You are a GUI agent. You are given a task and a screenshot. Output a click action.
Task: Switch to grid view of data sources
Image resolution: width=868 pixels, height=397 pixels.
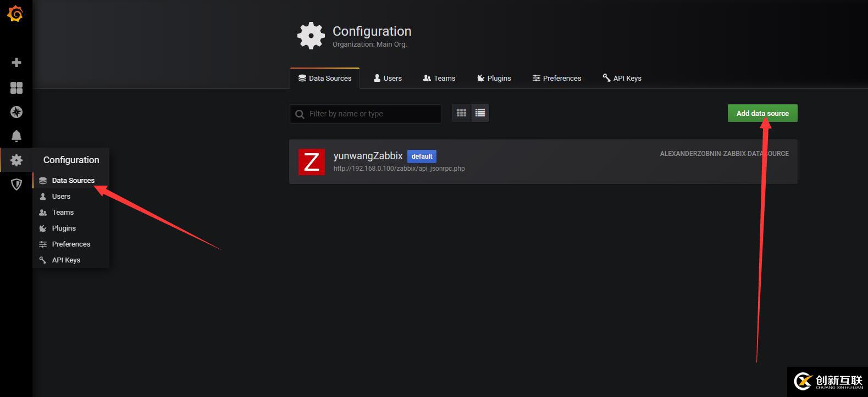(461, 113)
